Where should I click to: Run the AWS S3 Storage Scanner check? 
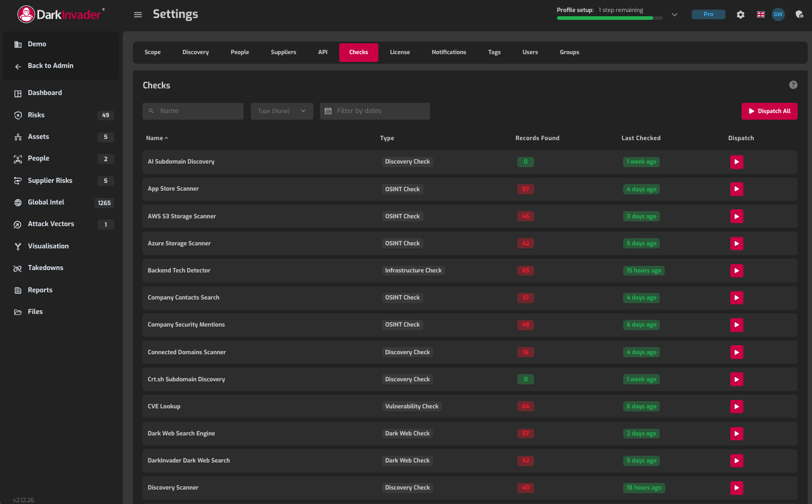pyautogui.click(x=736, y=216)
